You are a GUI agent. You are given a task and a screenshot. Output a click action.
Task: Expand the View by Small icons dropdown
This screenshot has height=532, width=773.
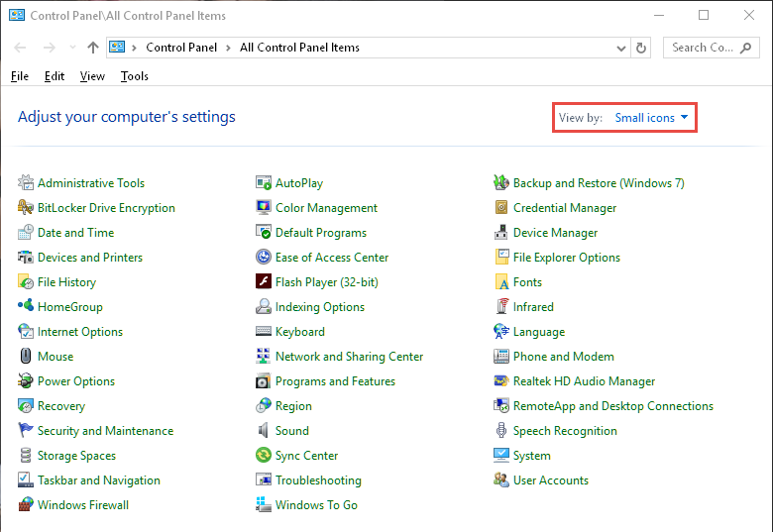(651, 118)
